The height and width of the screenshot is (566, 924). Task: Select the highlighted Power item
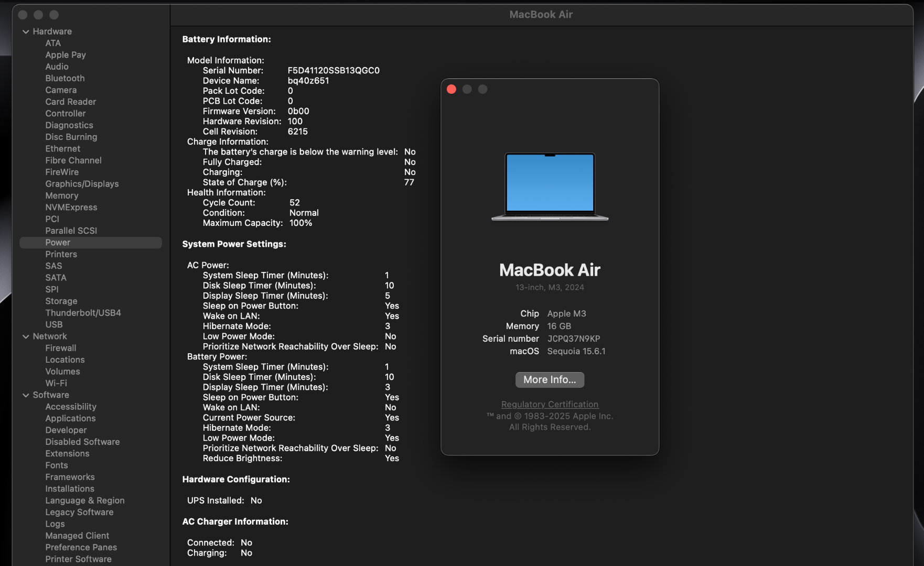tap(91, 243)
